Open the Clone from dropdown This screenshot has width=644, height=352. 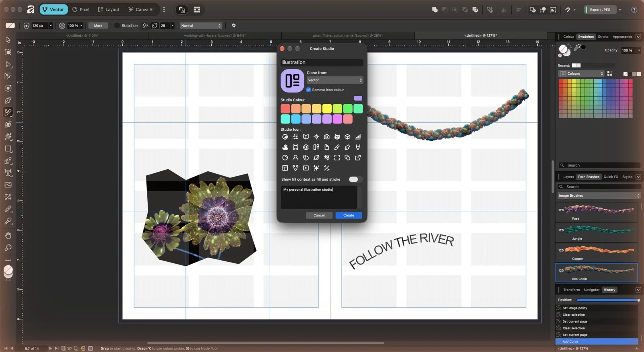[335, 80]
